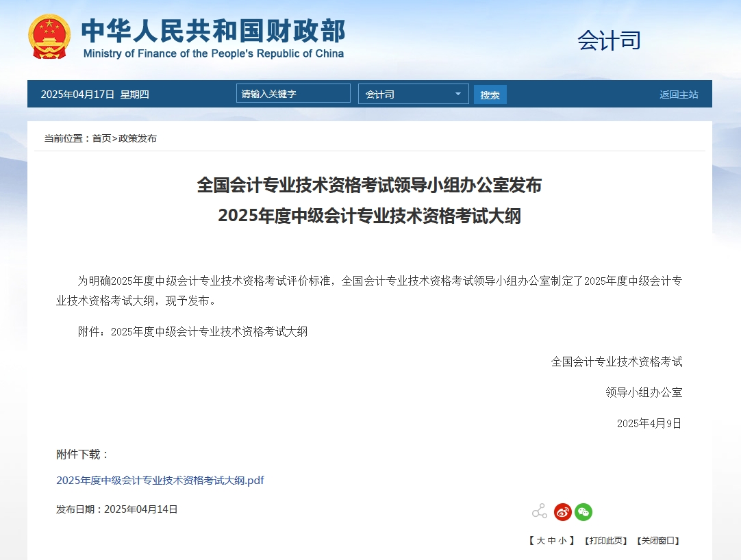Share the page via Weibo icon
Screen dimensions: 741x560
point(563,512)
